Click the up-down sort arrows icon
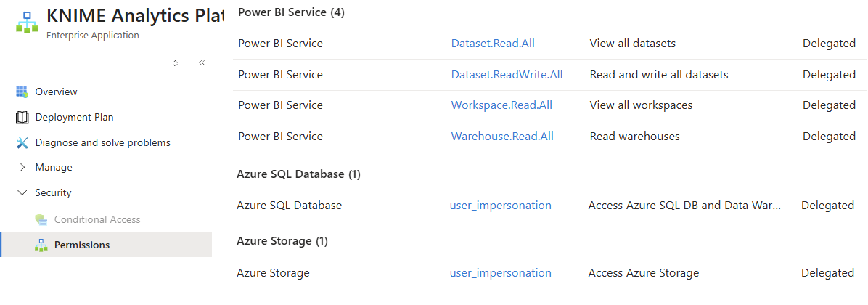Viewport: 868px width, 305px height. [175, 63]
